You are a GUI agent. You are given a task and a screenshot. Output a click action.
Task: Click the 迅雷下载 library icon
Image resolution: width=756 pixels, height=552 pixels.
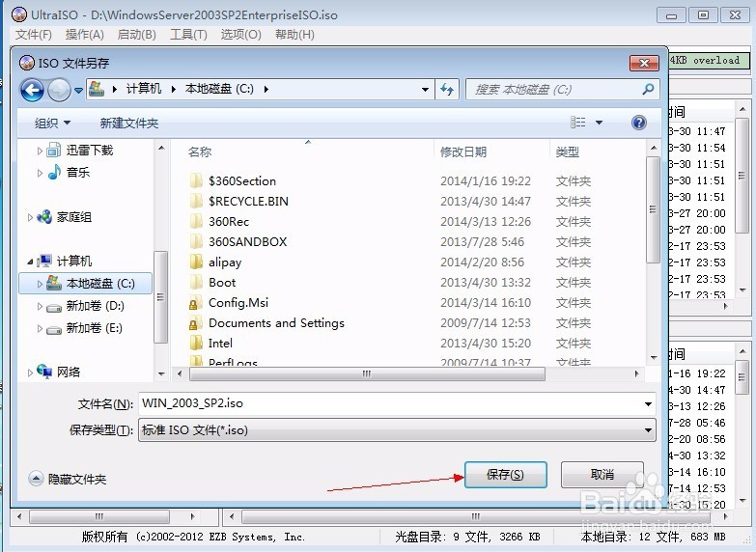point(54,150)
